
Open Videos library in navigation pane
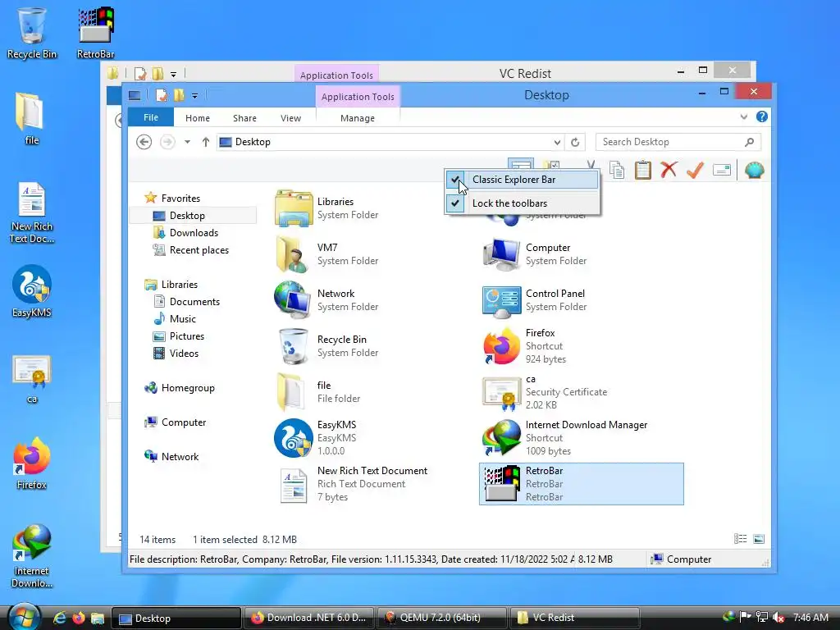184,353
